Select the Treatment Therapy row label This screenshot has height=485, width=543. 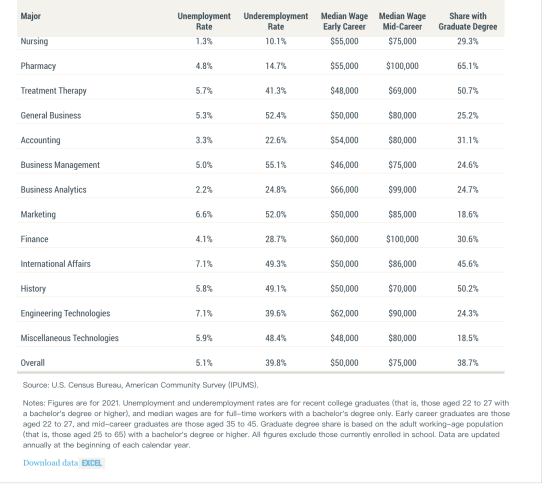click(x=54, y=91)
